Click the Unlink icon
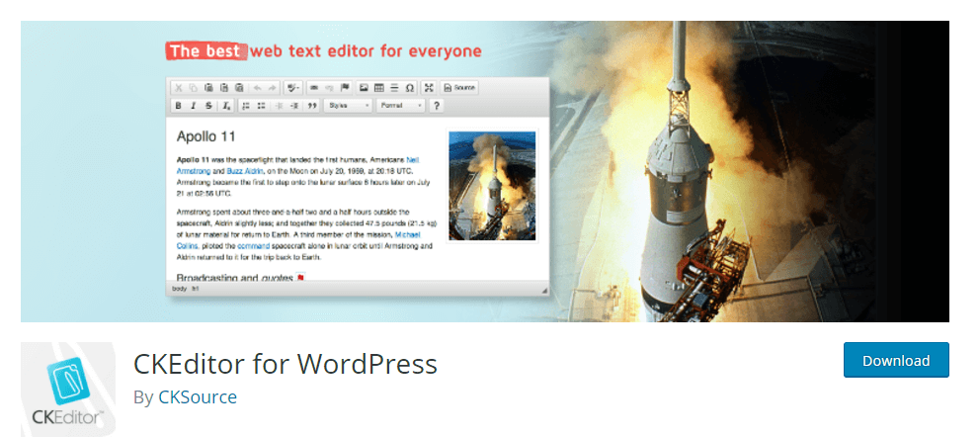The image size is (980, 437). [x=329, y=88]
